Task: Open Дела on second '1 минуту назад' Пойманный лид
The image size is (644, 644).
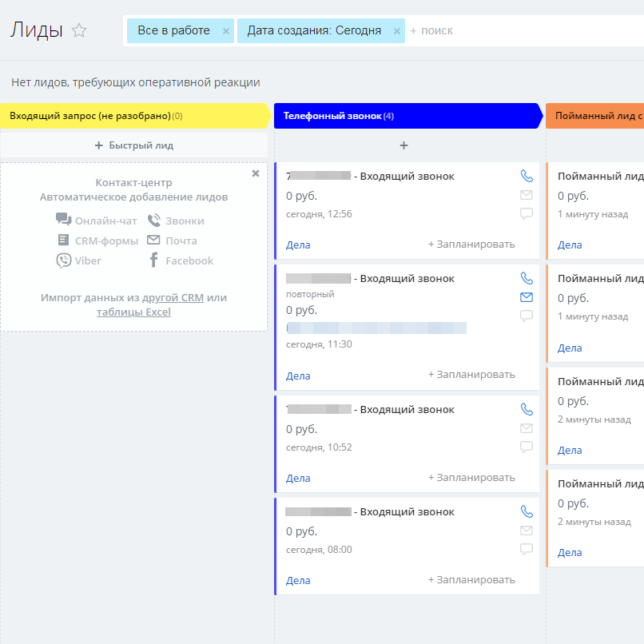Action: [x=570, y=348]
